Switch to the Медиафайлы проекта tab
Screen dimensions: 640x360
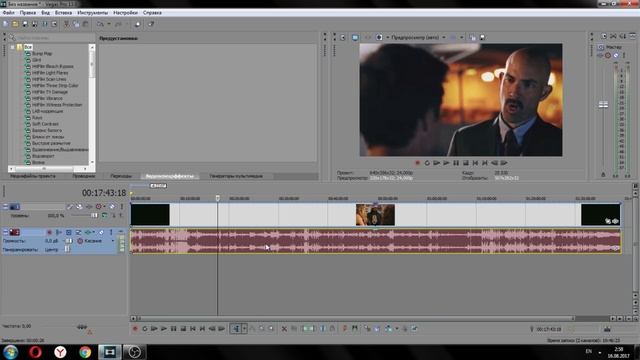pyautogui.click(x=33, y=176)
